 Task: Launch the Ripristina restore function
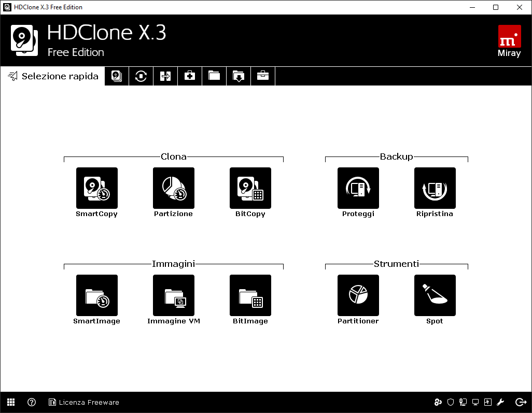(435, 188)
